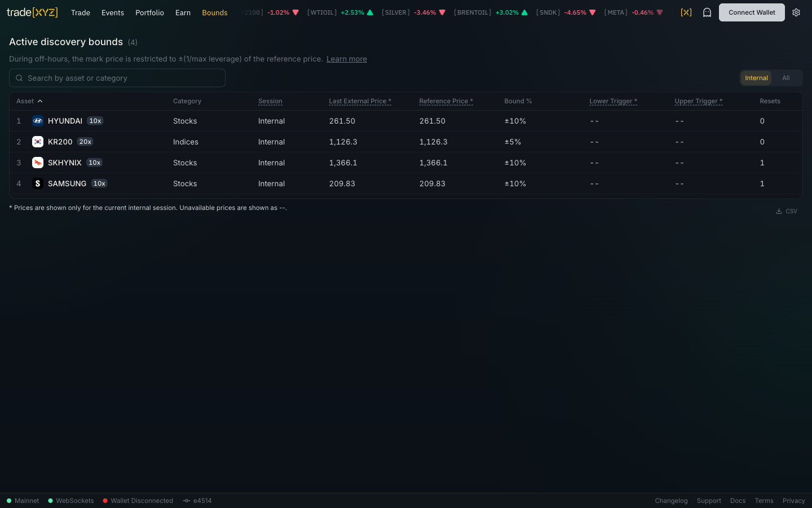Viewport: 812px width, 508px height.
Task: Open the Earn menu item
Action: pos(183,12)
